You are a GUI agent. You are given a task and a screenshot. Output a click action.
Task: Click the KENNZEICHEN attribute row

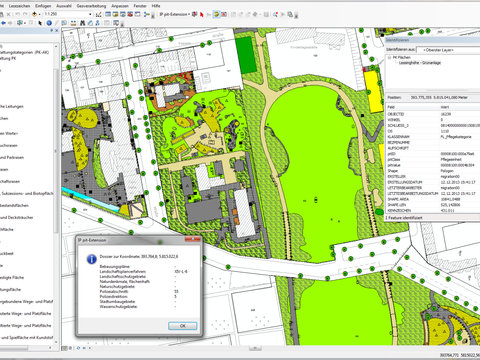coord(433,210)
